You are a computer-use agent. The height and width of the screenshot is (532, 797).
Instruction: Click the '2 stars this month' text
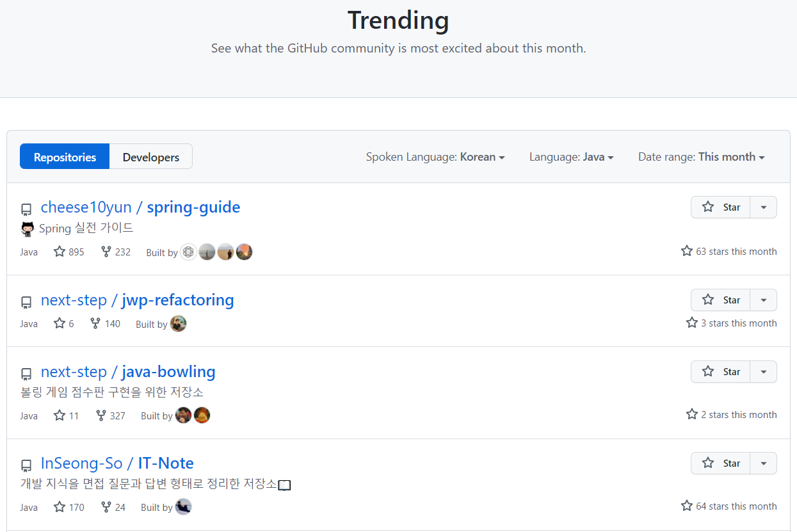tap(739, 415)
